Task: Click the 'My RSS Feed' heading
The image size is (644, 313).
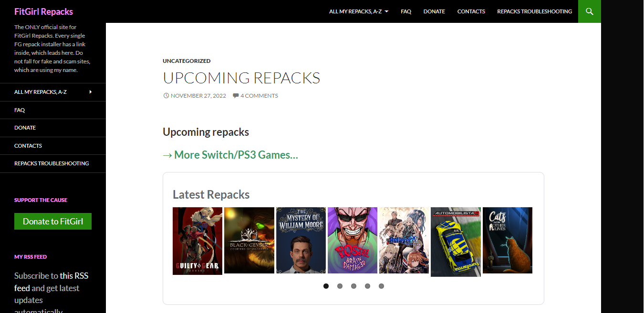Action: point(31,257)
